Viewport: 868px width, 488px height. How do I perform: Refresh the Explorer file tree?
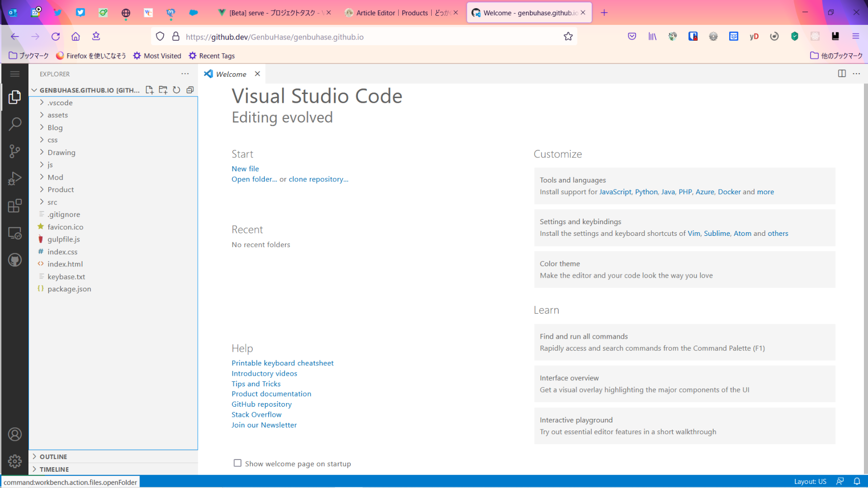click(176, 90)
